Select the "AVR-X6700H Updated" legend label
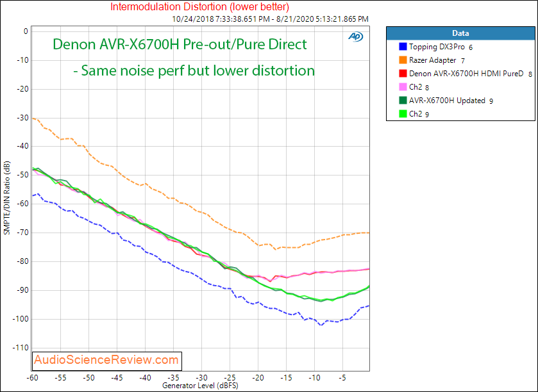This screenshot has height=392, width=538. coord(447,100)
